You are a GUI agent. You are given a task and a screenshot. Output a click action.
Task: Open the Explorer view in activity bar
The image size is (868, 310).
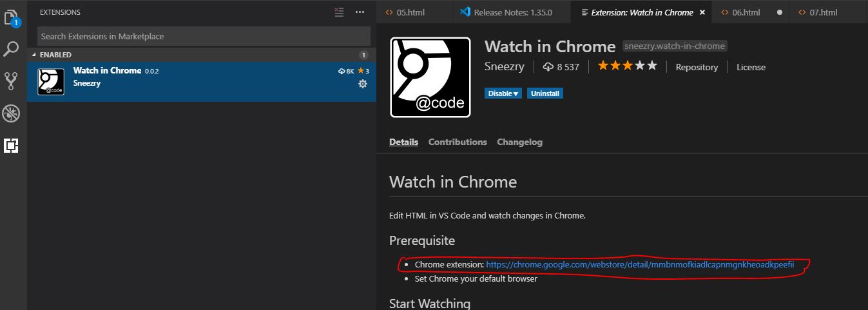pos(12,18)
